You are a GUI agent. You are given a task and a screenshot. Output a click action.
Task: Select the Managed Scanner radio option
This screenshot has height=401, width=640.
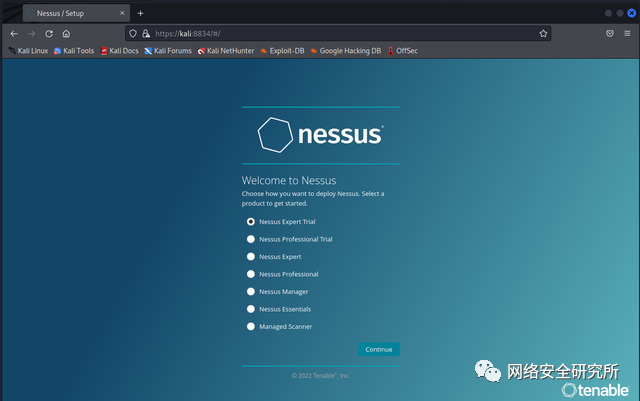(251, 326)
